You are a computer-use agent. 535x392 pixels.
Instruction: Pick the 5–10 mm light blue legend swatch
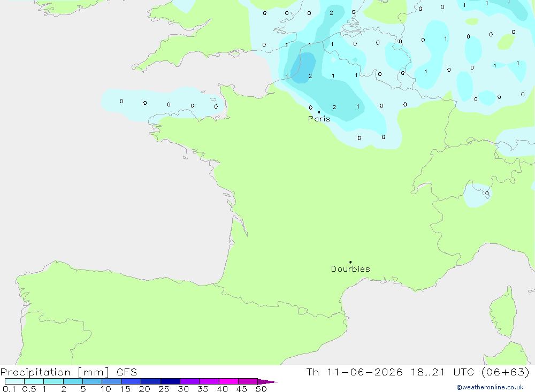(x=93, y=381)
